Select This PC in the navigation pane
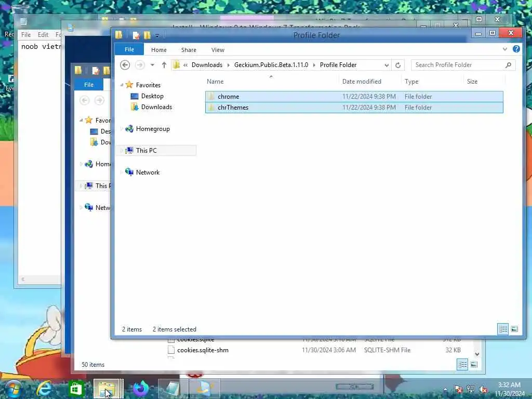This screenshot has width=532, height=399. [x=146, y=150]
